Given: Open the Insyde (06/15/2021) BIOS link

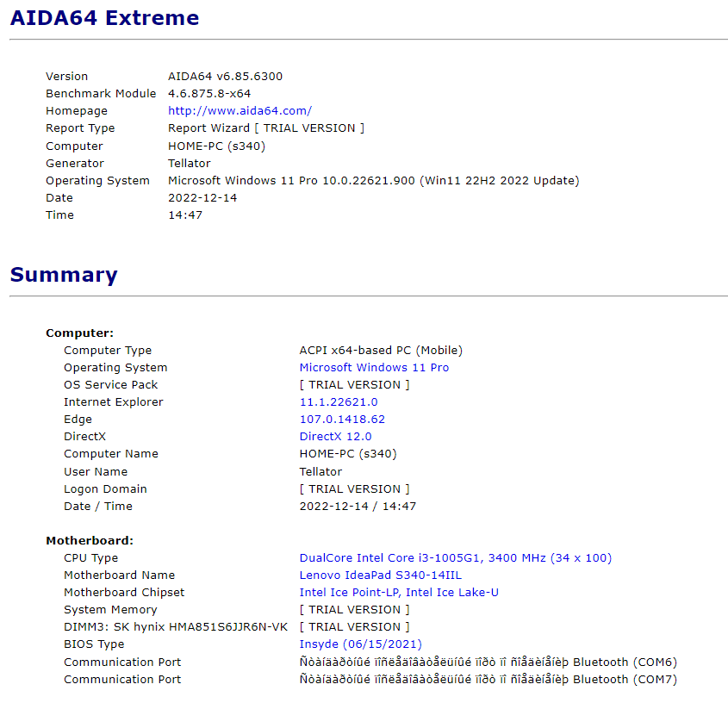Looking at the screenshot, I should tap(360, 644).
